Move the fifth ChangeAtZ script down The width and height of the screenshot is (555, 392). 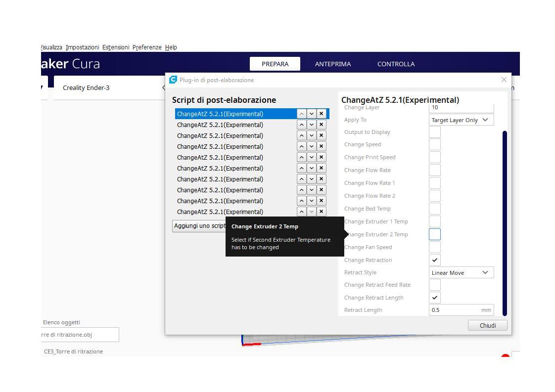pyautogui.click(x=311, y=157)
